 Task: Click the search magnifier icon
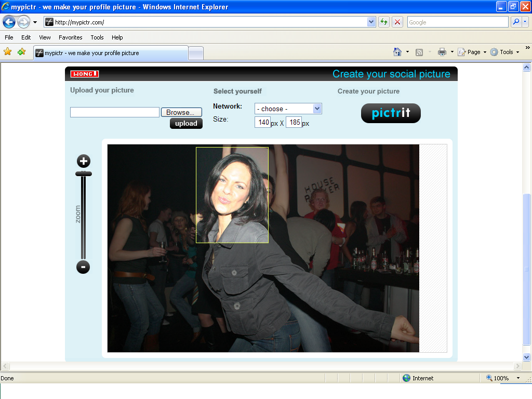516,22
